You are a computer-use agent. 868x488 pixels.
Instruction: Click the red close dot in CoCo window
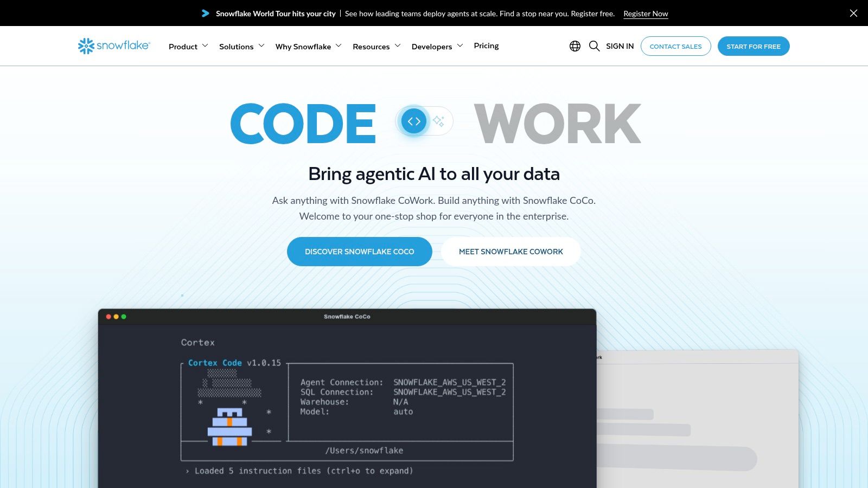pos(108,317)
